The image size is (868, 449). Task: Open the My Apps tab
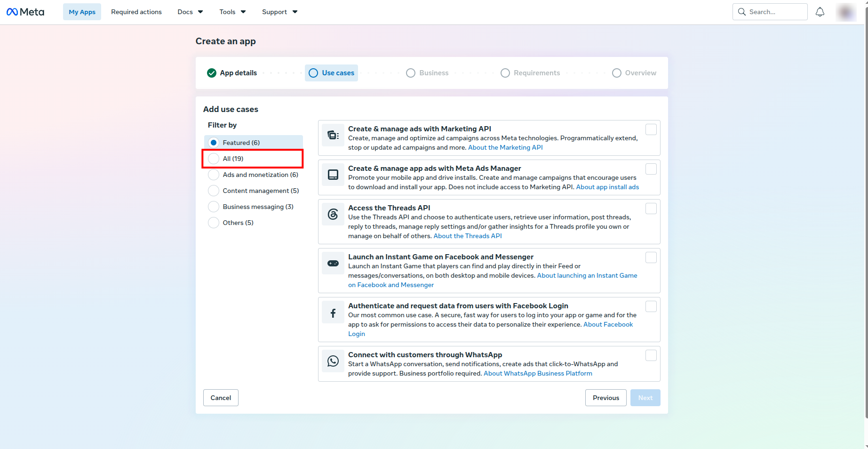82,12
